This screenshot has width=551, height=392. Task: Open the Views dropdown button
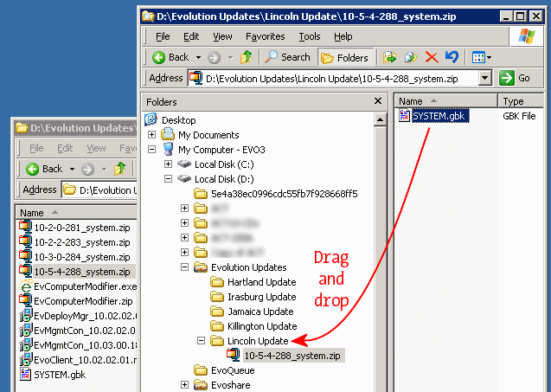[481, 57]
